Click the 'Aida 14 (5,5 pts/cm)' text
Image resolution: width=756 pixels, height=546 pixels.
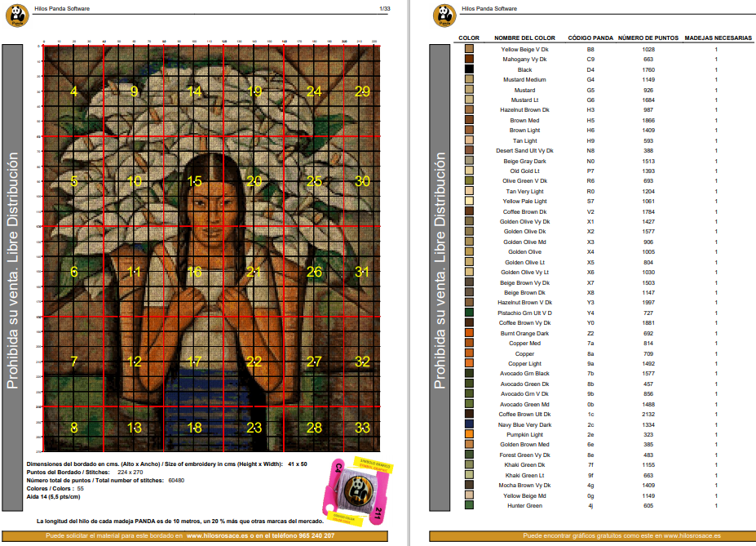(x=54, y=497)
